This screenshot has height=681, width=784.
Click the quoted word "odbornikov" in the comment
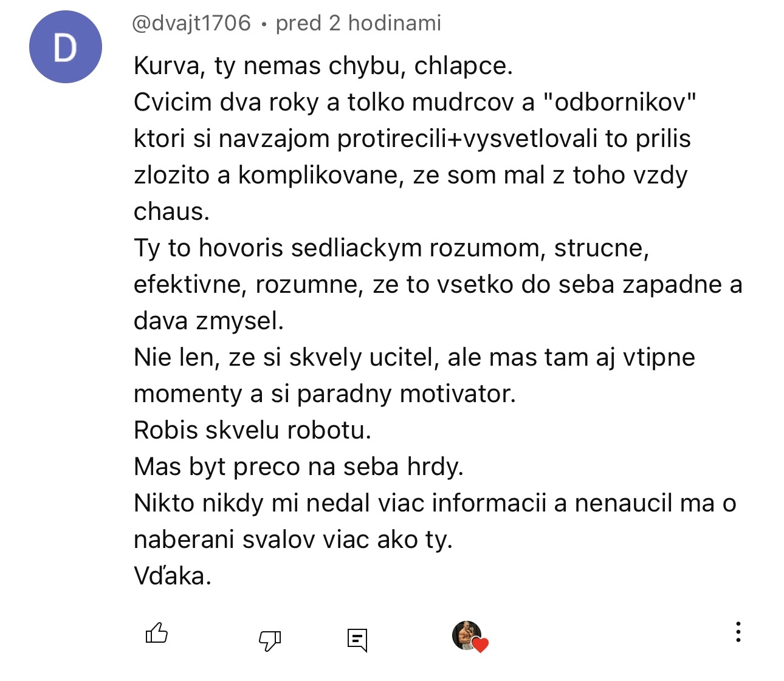coord(619,102)
